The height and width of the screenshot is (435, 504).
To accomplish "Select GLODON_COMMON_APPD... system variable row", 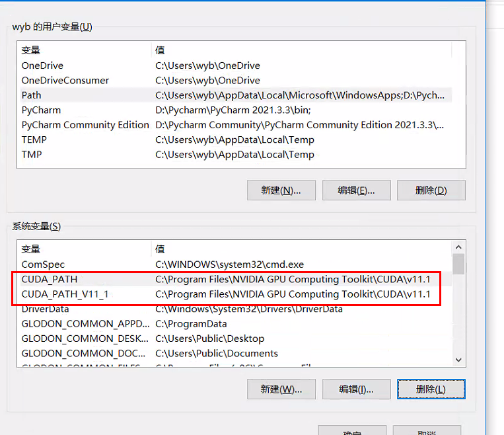I will point(236,324).
